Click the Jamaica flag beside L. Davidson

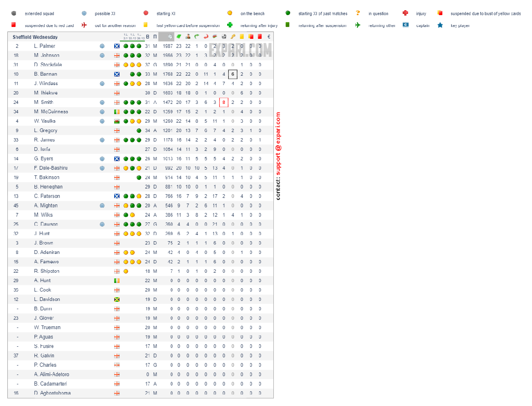117,300
